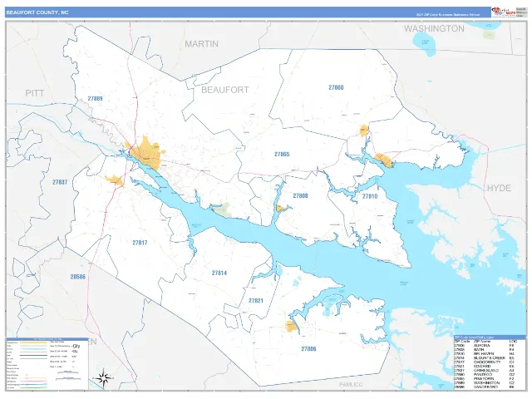This screenshot has width=532, height=399.
Task: Click the orange populated-area swatch in legend
Action: (x=33, y=342)
